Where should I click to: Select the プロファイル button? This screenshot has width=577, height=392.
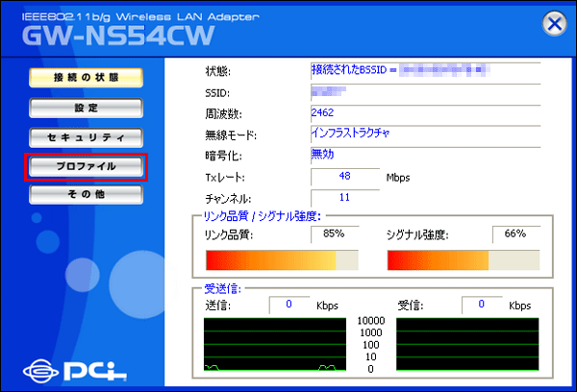pos(86,166)
